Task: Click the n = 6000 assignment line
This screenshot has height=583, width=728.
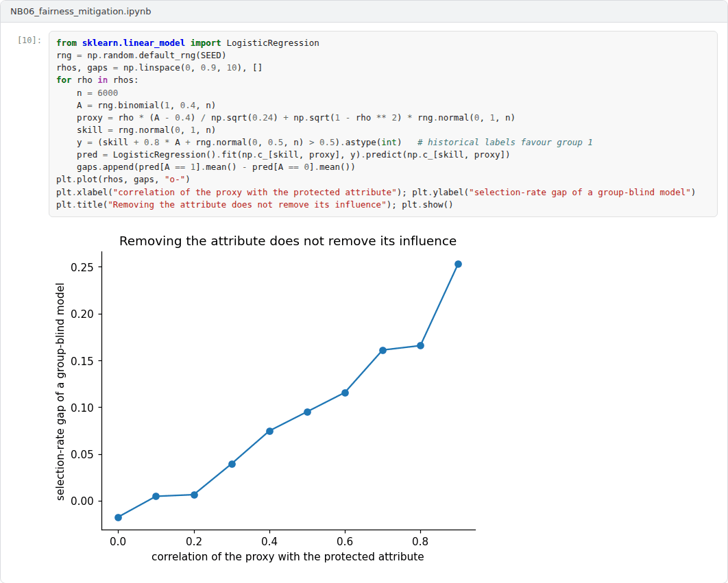Action: click(97, 93)
